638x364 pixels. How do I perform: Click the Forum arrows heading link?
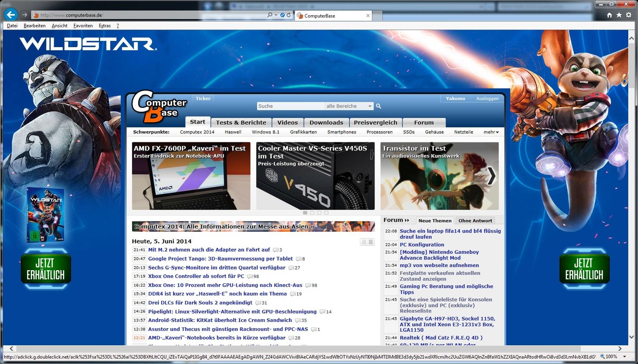coord(396,220)
